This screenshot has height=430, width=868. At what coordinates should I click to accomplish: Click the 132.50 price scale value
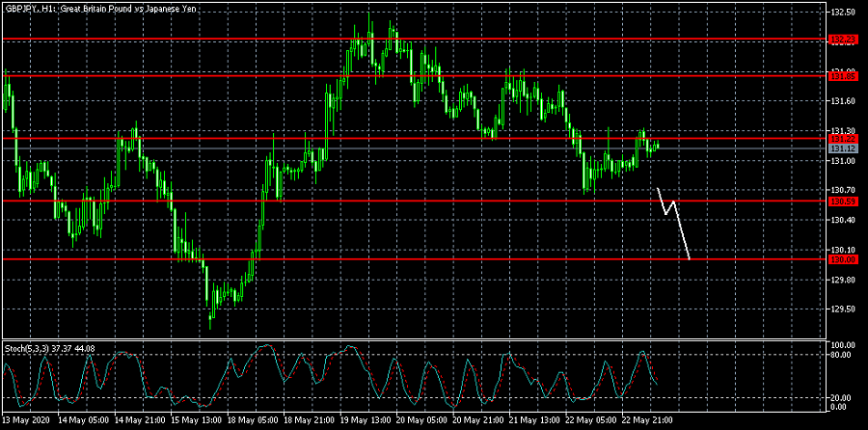pos(843,13)
